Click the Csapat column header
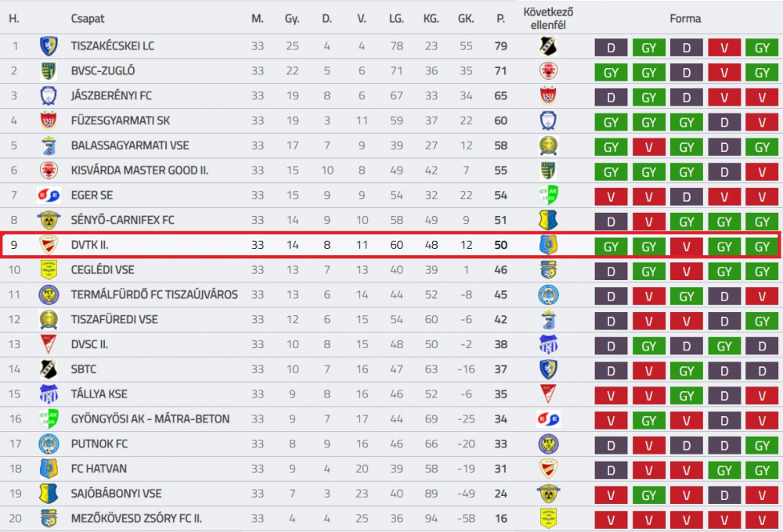The image size is (783, 532). click(x=88, y=19)
